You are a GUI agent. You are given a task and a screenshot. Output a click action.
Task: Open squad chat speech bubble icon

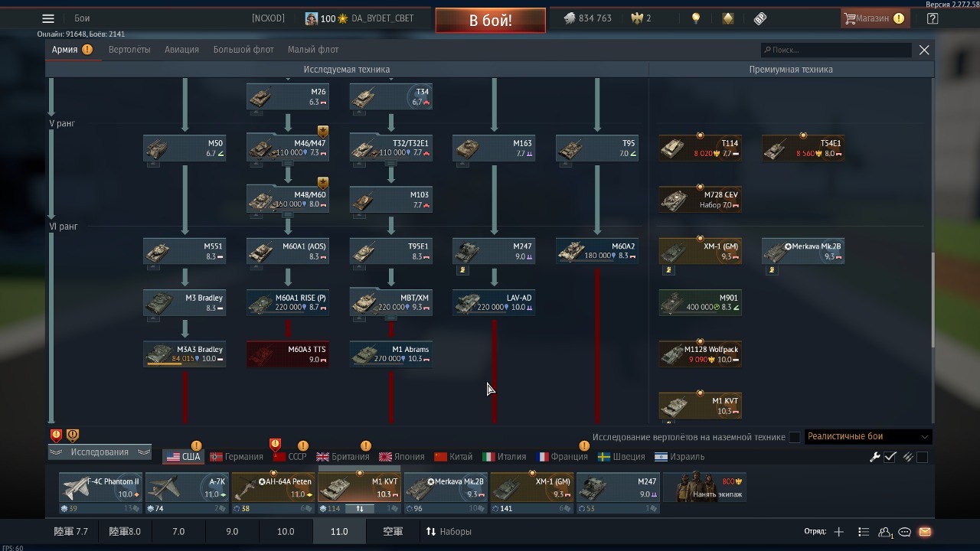pos(905,532)
